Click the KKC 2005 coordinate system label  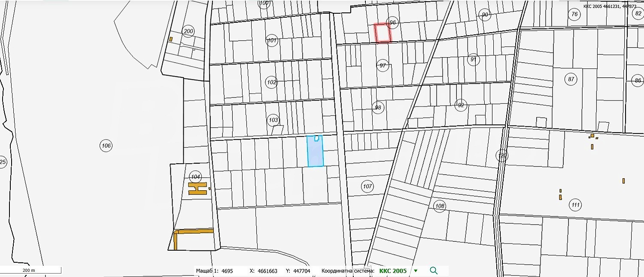click(392, 271)
